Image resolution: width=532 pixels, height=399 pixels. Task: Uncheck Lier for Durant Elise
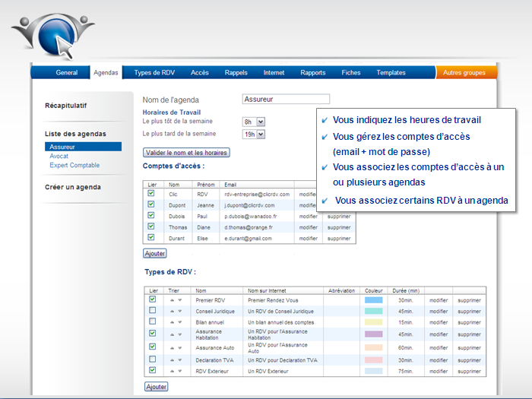click(151, 237)
